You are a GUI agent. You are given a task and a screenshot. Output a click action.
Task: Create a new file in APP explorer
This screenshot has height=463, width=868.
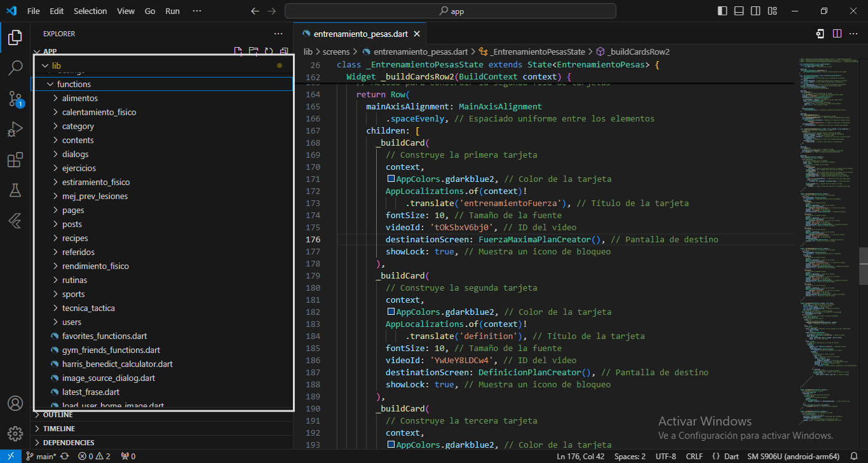point(238,52)
